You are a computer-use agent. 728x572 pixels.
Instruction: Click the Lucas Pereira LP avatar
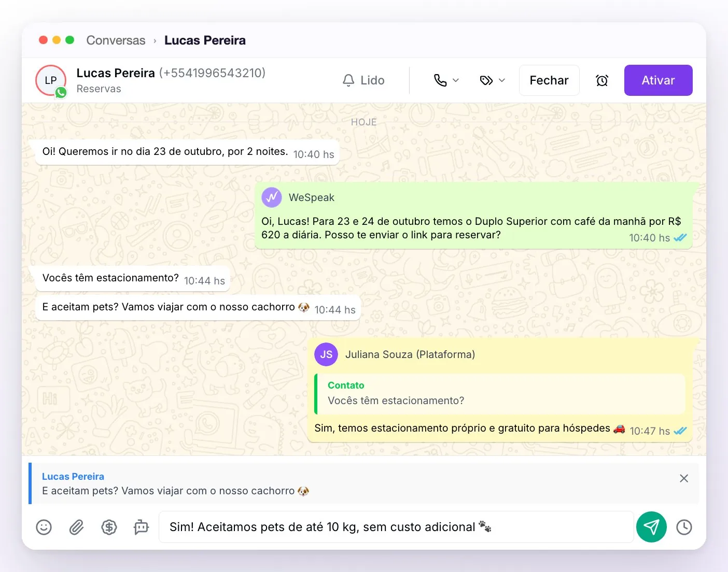[51, 80]
